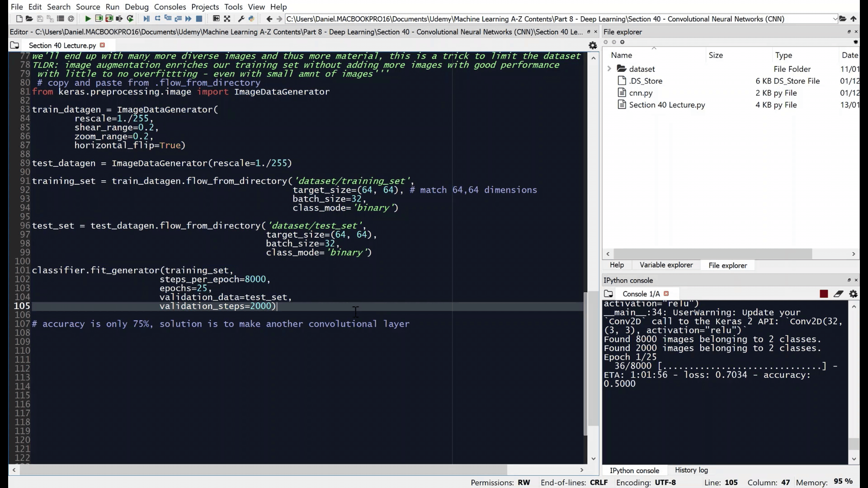Viewport: 868px width, 488px height.
Task: Debug: run until function returns icon
Action: tap(178, 19)
